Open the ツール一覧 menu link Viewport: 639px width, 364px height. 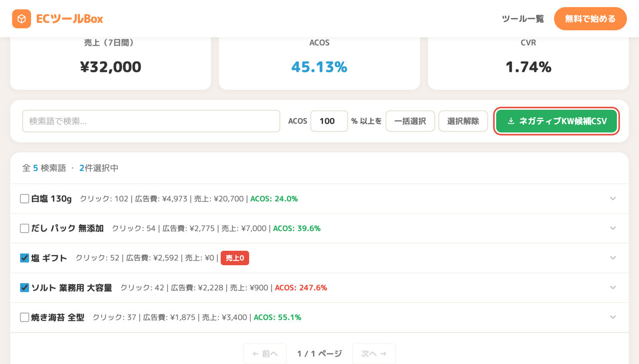pyautogui.click(x=523, y=19)
